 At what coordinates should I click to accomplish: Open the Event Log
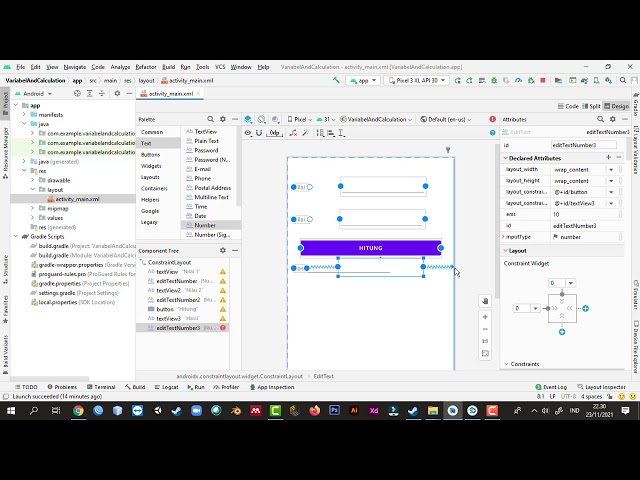coord(551,387)
